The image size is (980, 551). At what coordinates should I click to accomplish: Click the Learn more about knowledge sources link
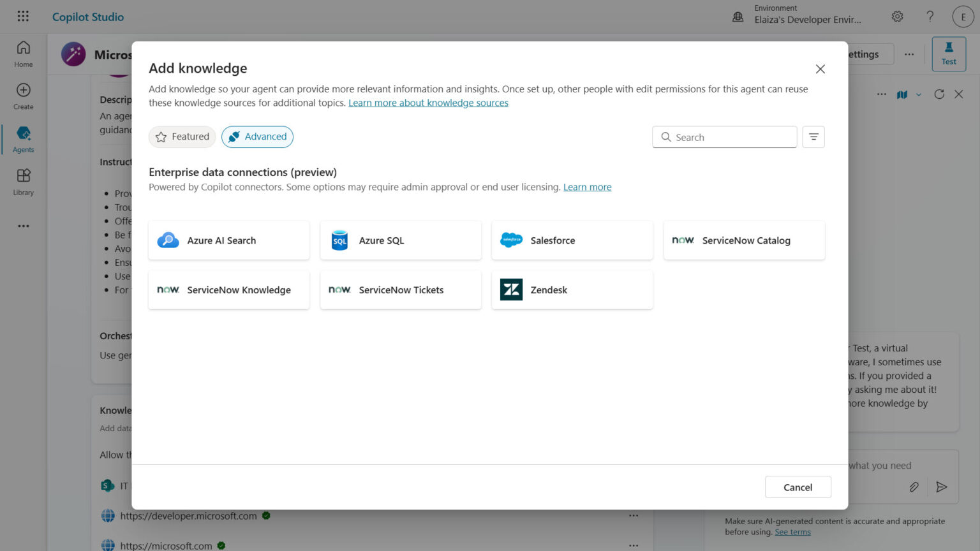pyautogui.click(x=428, y=103)
